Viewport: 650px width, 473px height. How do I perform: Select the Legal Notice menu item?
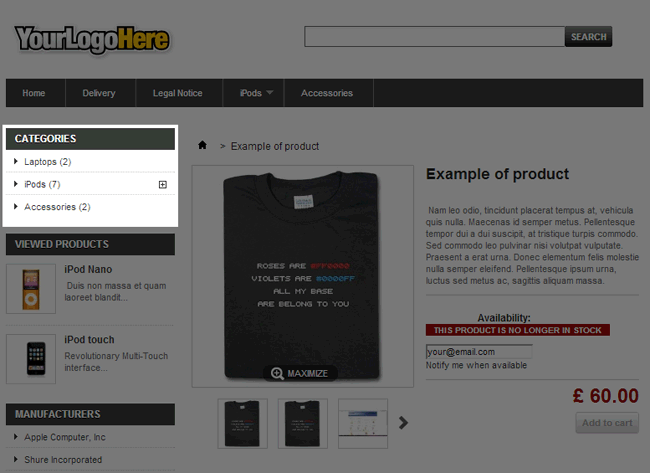(177, 93)
